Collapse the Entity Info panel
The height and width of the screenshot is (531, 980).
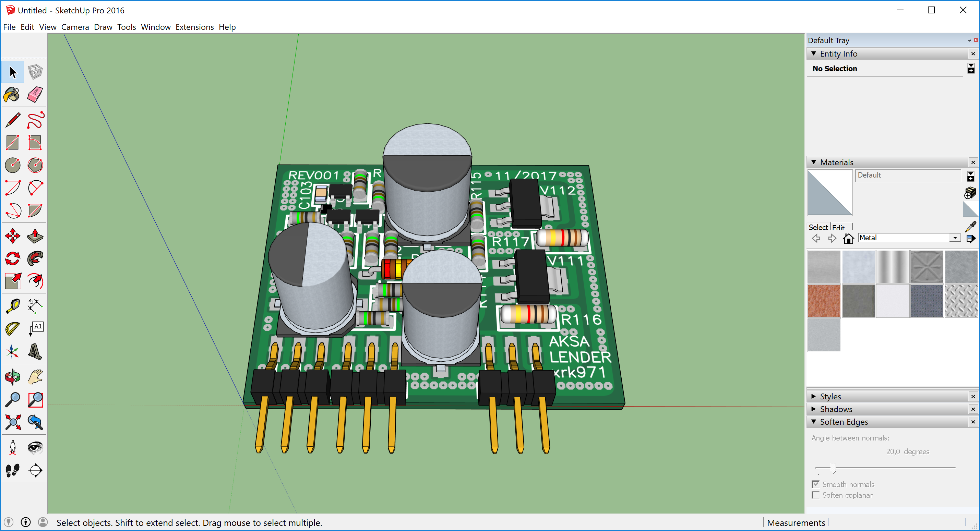[x=814, y=53]
